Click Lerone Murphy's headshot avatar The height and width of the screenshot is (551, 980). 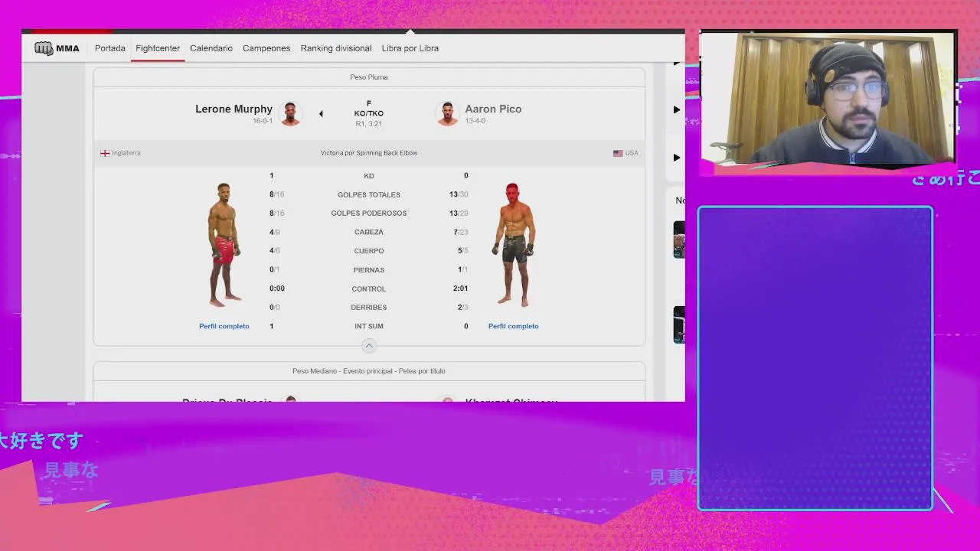click(x=290, y=113)
